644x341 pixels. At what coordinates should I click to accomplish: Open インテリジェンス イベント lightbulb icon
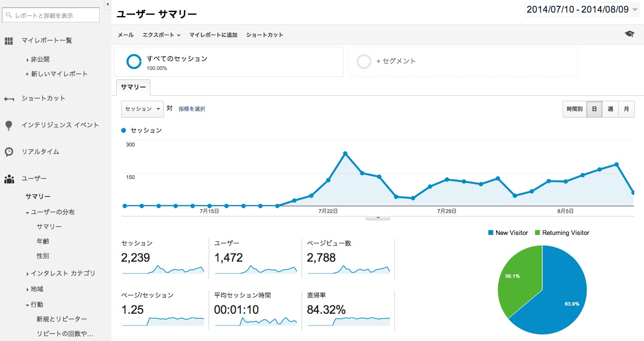tap(9, 125)
